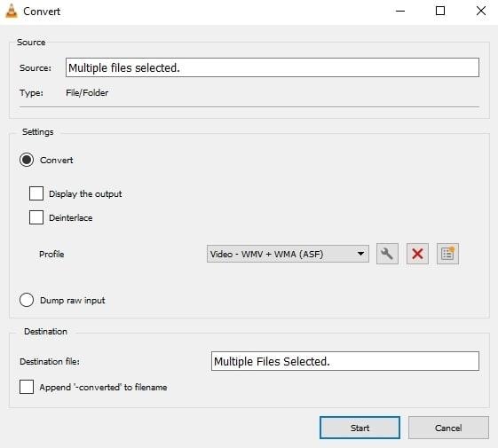Screen dimensions: 498x448
Task: Close the Convert dialog window
Action: click(x=481, y=11)
